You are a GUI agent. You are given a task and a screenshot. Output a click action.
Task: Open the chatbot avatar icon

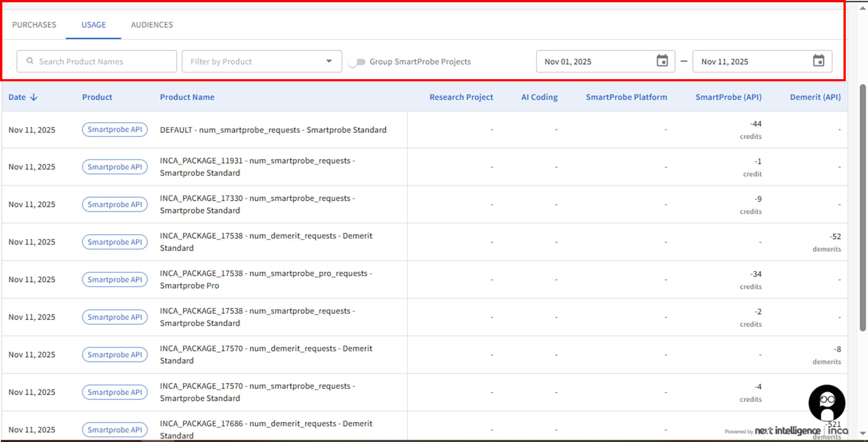pos(826,403)
